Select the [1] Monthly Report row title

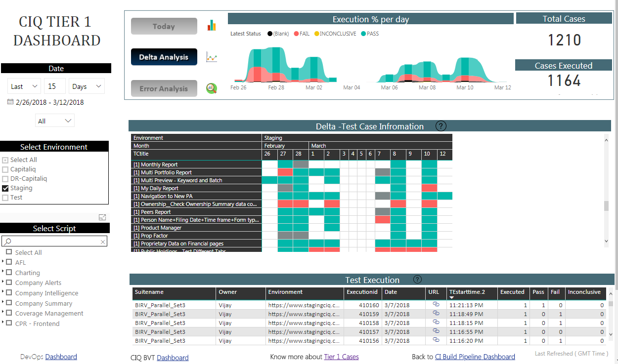[155, 164]
